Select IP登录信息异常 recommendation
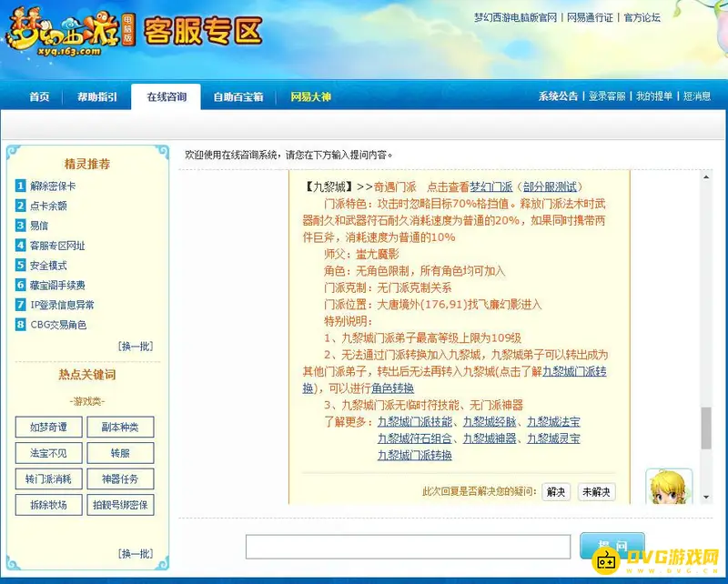The height and width of the screenshot is (584, 728). pos(62,305)
